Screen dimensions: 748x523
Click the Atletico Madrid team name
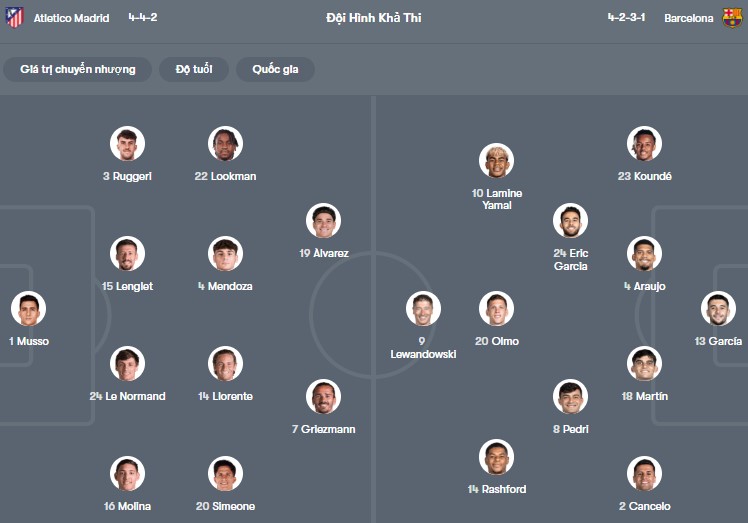pos(71,18)
